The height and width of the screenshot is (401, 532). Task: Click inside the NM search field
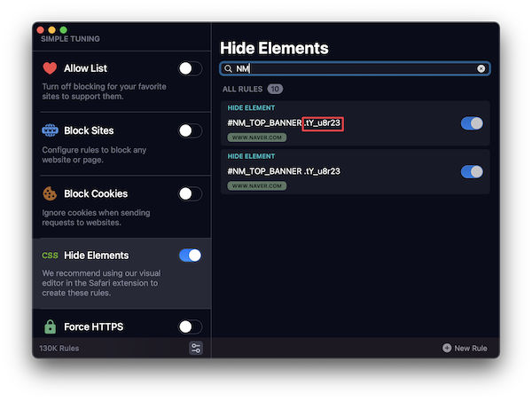(x=355, y=68)
